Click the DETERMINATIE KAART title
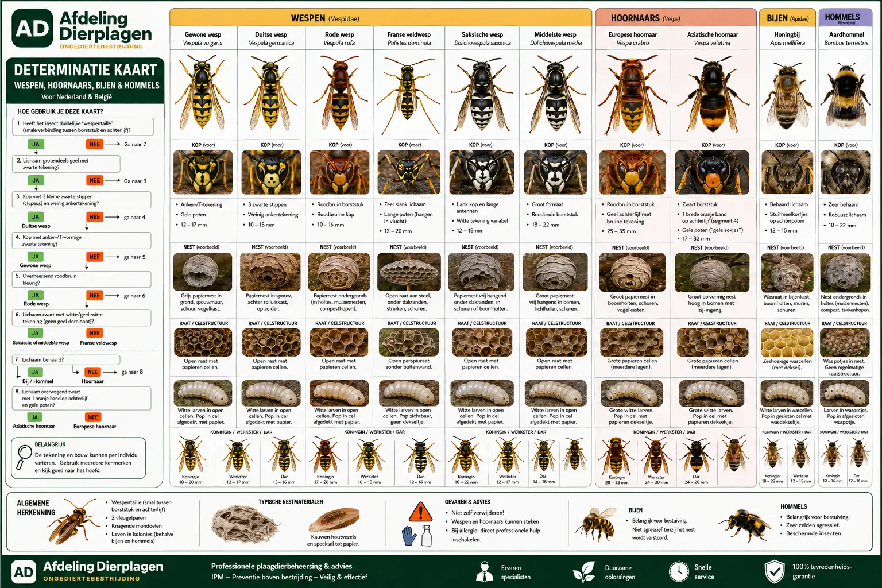The width and height of the screenshot is (882, 588). pos(86,70)
